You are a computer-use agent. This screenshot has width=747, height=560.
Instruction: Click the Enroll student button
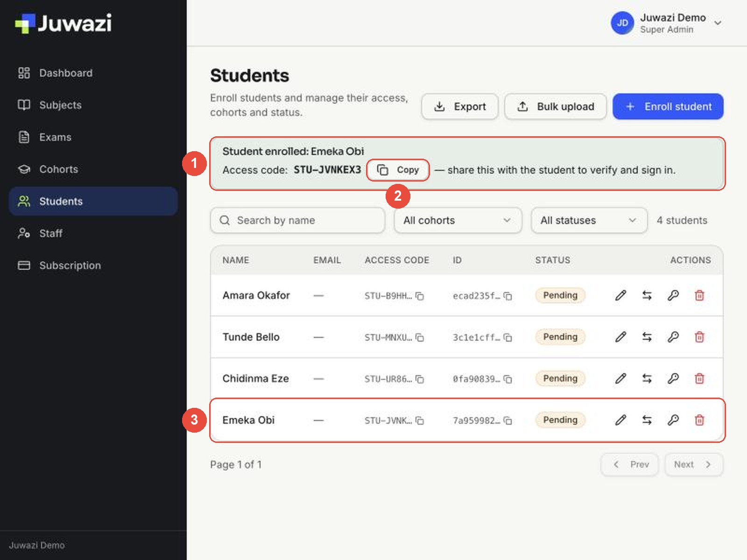(x=668, y=106)
